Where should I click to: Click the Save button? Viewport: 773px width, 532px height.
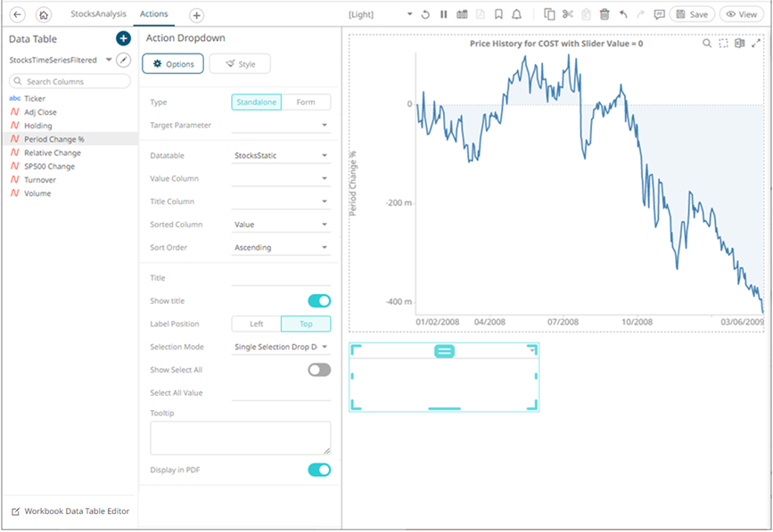[691, 15]
